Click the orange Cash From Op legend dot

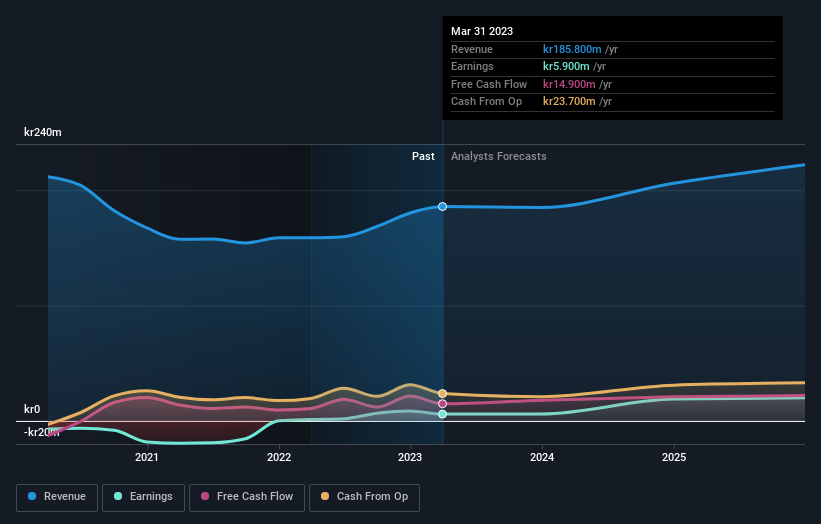pyautogui.click(x=325, y=496)
